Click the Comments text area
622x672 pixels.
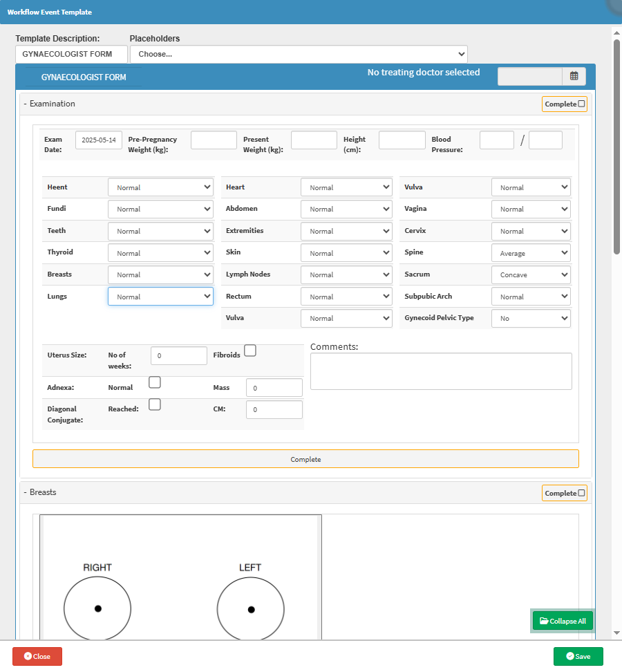pos(441,371)
